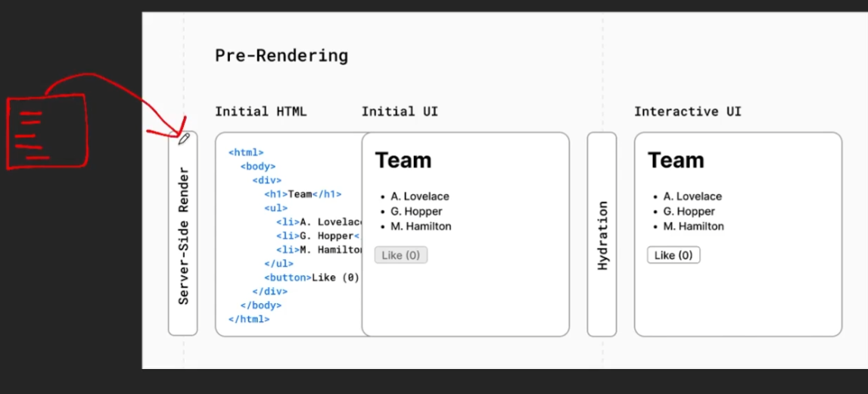Viewport: 868px width, 394px height.
Task: Click the closing </body> tag in code
Action: [x=261, y=305]
